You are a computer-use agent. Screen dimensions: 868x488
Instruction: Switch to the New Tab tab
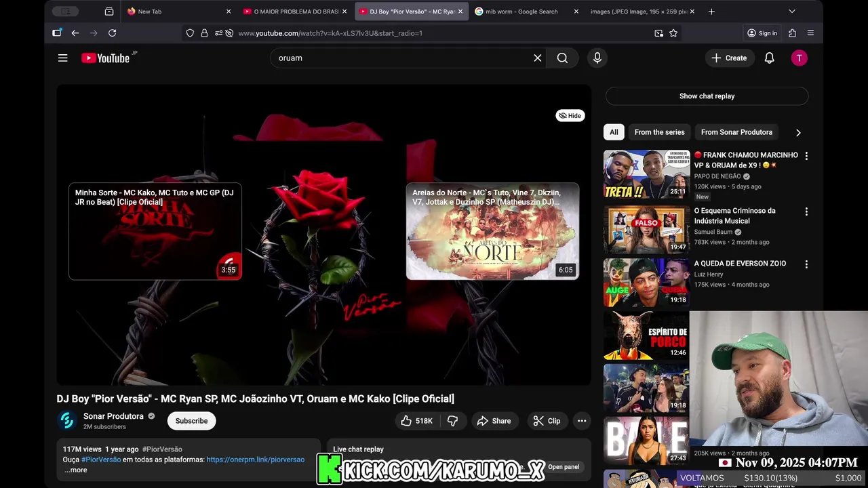click(178, 12)
